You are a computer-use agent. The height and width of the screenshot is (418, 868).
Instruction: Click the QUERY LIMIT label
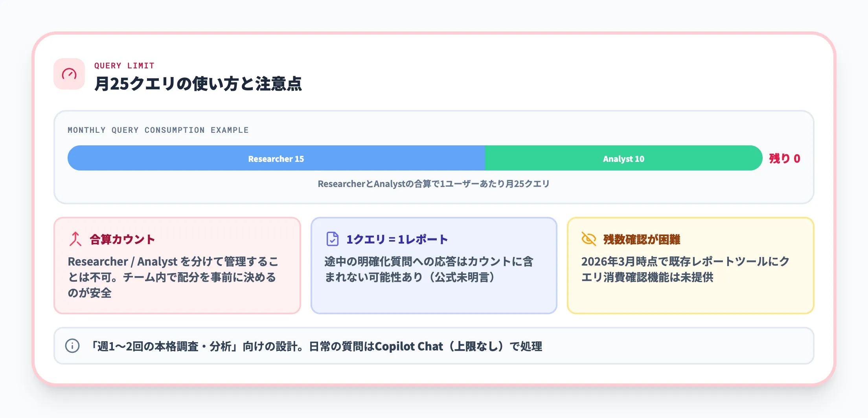pyautogui.click(x=124, y=66)
